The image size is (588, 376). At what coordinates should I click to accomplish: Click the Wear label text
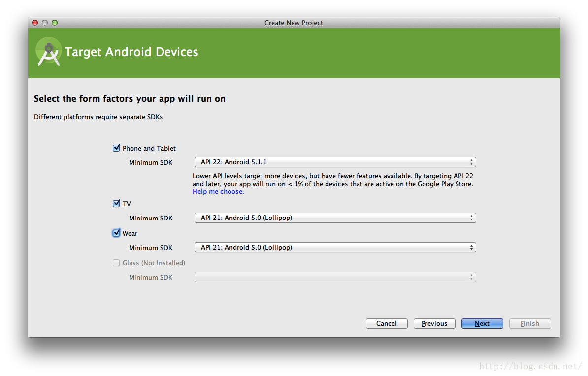(130, 233)
